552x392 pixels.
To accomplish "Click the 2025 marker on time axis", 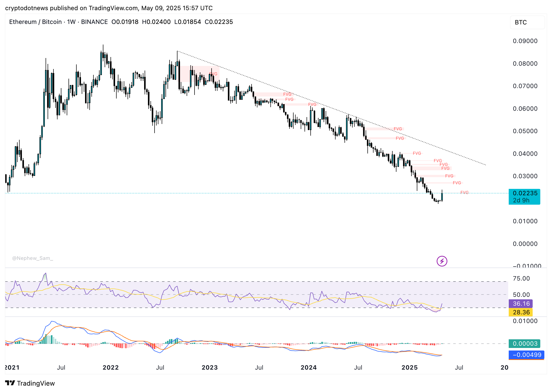I will 409,368.
